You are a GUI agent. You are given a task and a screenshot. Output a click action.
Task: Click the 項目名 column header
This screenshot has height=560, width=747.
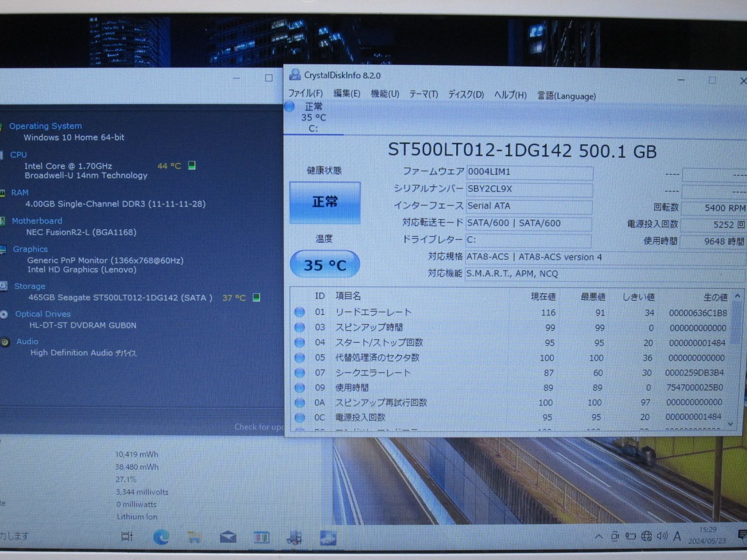[348, 296]
